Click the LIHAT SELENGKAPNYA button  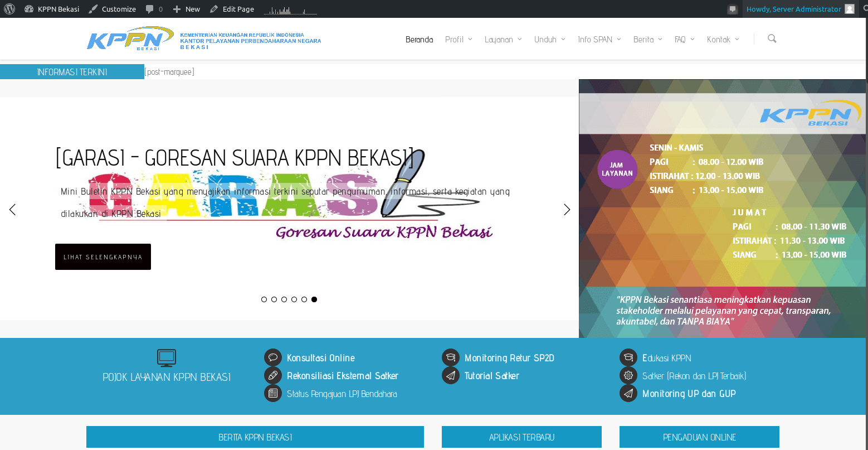click(103, 257)
